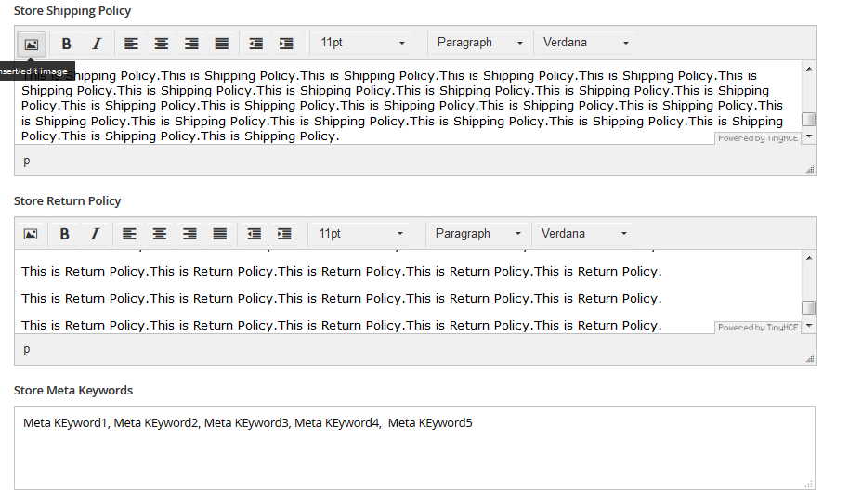Align left in Return Policy editor
849x504 pixels.
tap(129, 234)
